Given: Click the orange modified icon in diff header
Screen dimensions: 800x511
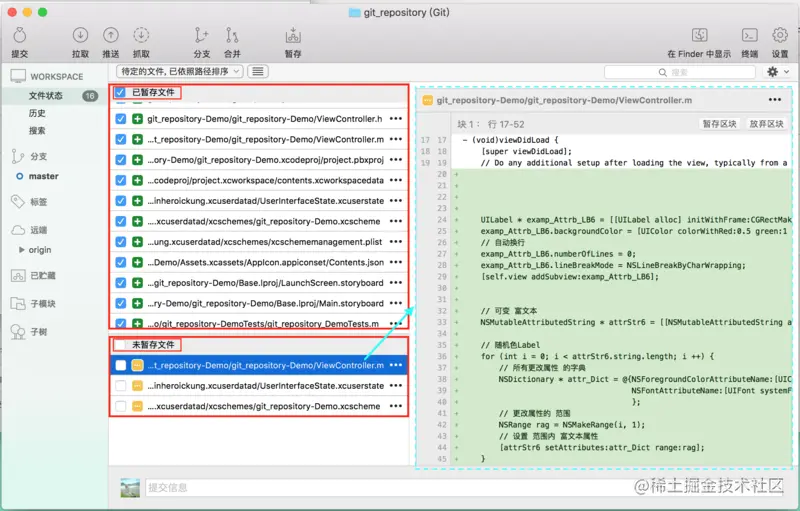Looking at the screenshot, I should pos(428,100).
